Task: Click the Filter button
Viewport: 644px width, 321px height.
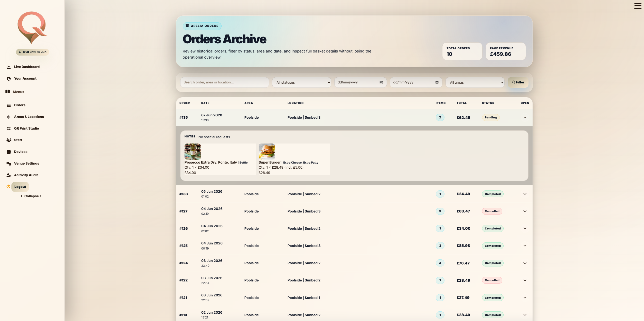Action: coord(518,82)
